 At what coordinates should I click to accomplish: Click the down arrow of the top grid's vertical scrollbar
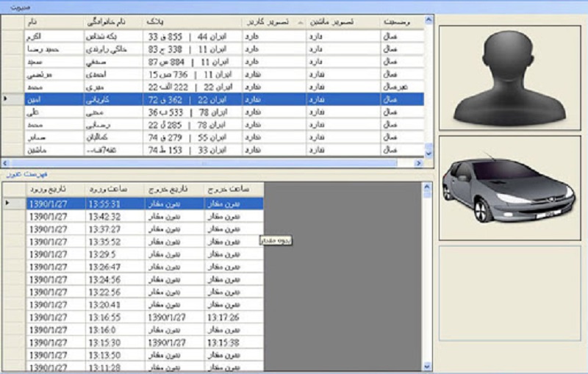tap(429, 152)
